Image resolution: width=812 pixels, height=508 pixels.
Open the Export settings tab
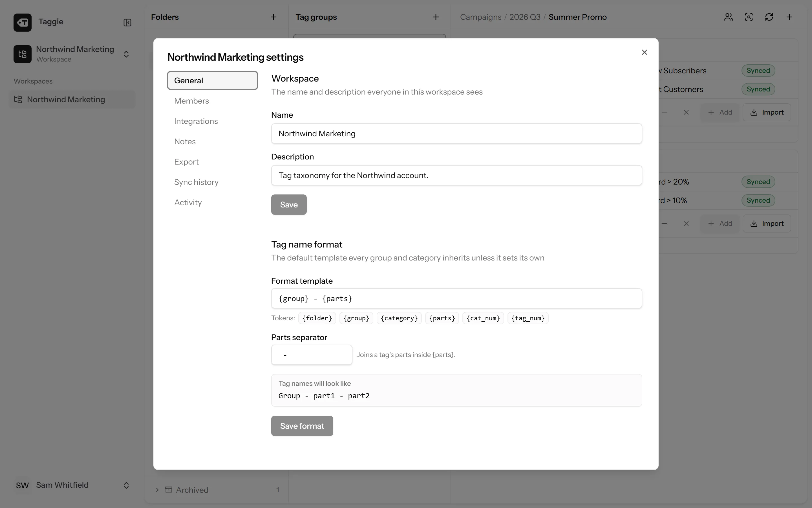tap(212, 162)
